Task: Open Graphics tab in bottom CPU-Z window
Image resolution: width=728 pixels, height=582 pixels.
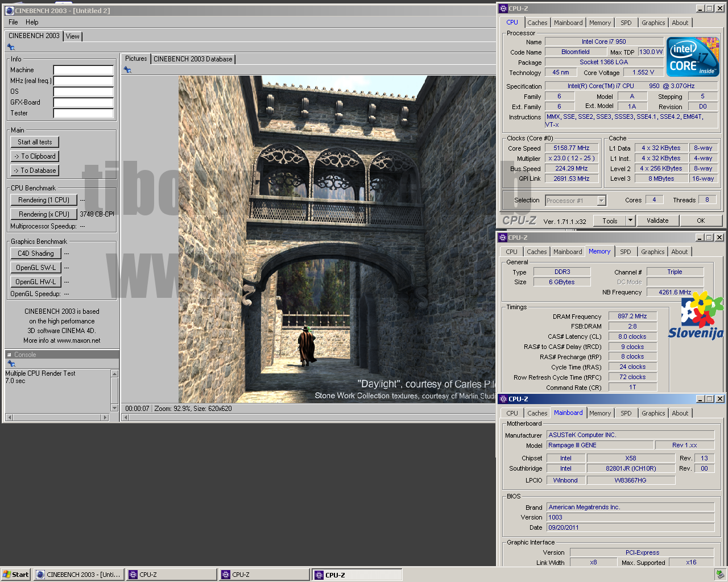Action: pos(653,413)
